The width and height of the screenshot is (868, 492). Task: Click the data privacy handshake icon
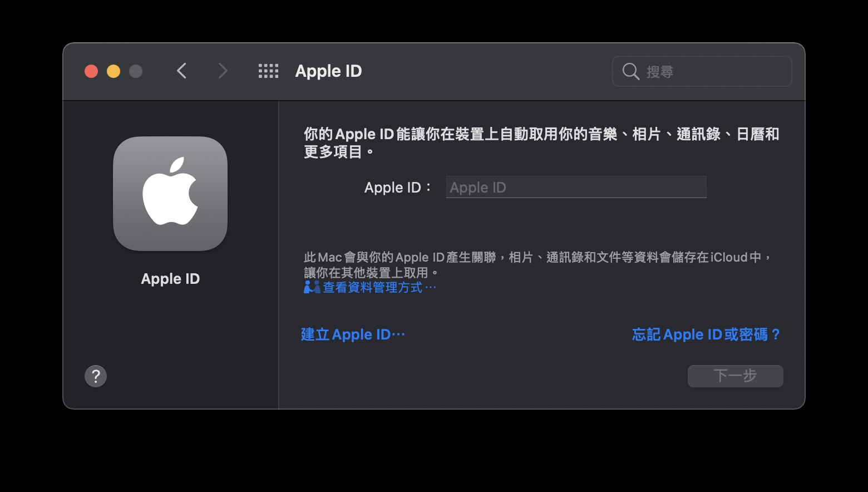pyautogui.click(x=312, y=287)
